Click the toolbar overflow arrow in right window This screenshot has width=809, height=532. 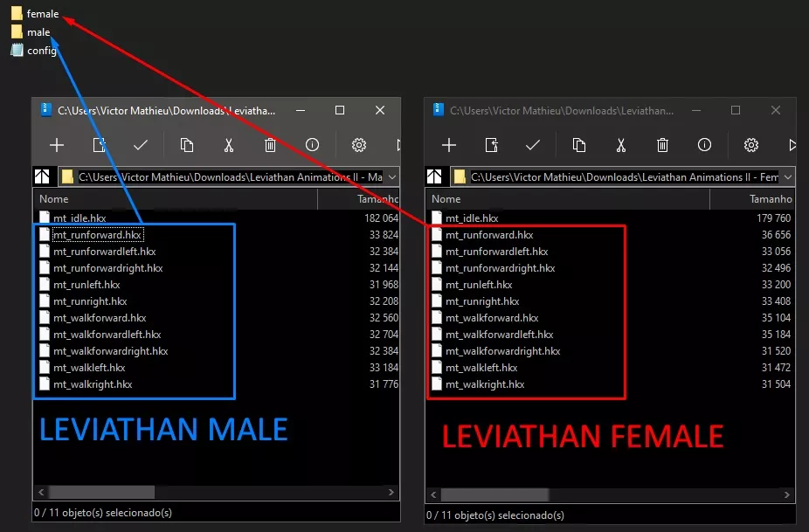(792, 145)
